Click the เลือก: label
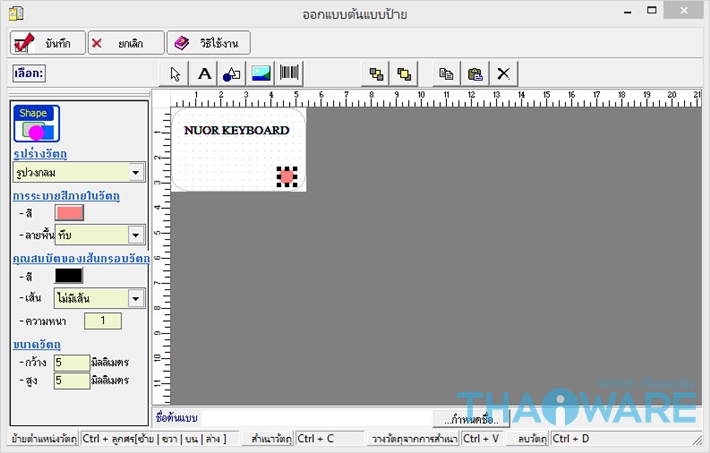710x453 pixels. click(29, 73)
